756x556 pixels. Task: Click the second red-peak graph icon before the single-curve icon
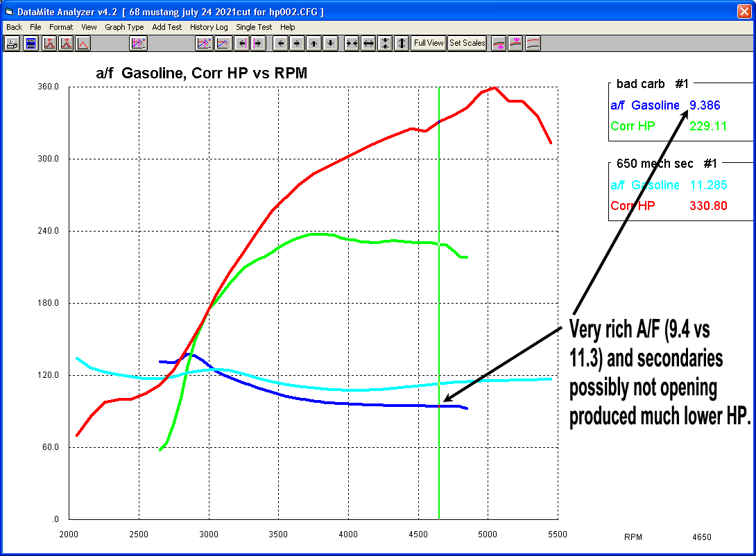(67, 44)
